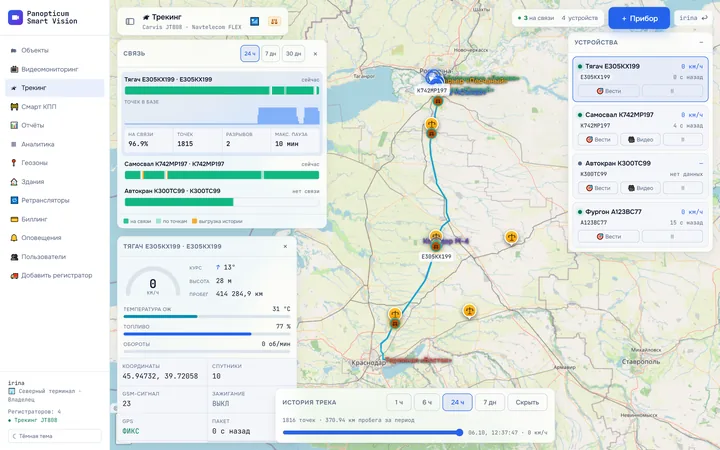Screen dimensions: 720x450
Task: Click the Температура ОЖ bar
Action: point(207,316)
